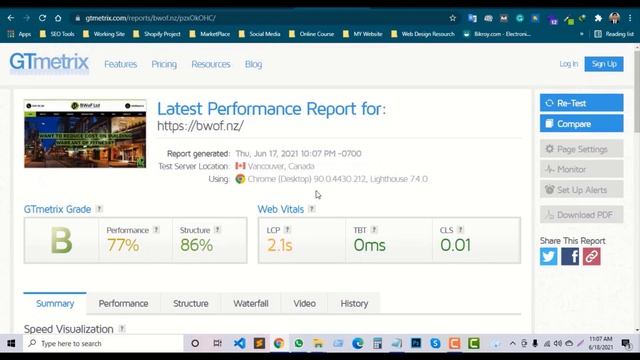Share report on Twitter
The height and width of the screenshot is (360, 640).
(548, 257)
